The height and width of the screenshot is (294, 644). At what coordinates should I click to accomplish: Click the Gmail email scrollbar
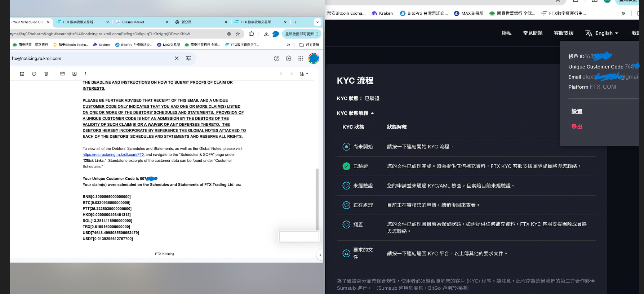tap(317, 199)
